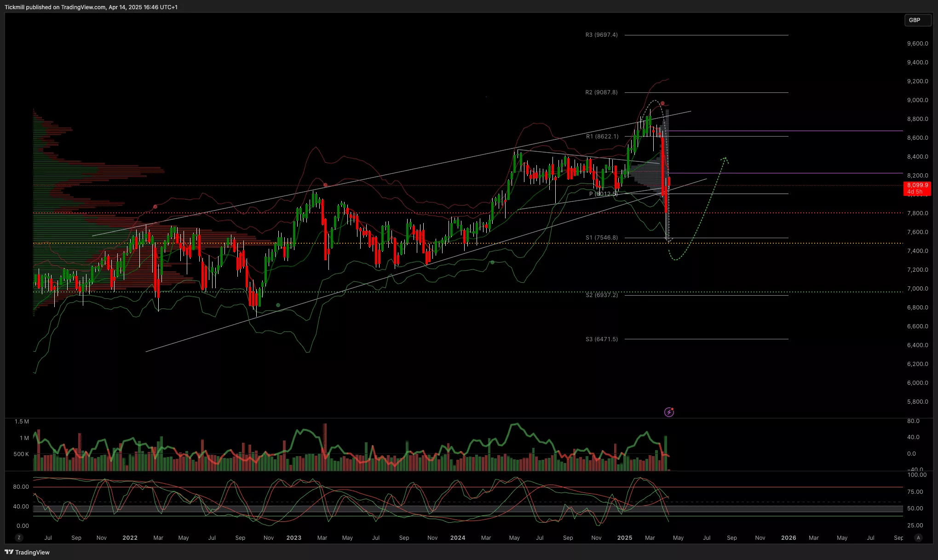Select the R2 (9087.8) pivot label
Viewport: 938px width, 560px height.
point(601,92)
